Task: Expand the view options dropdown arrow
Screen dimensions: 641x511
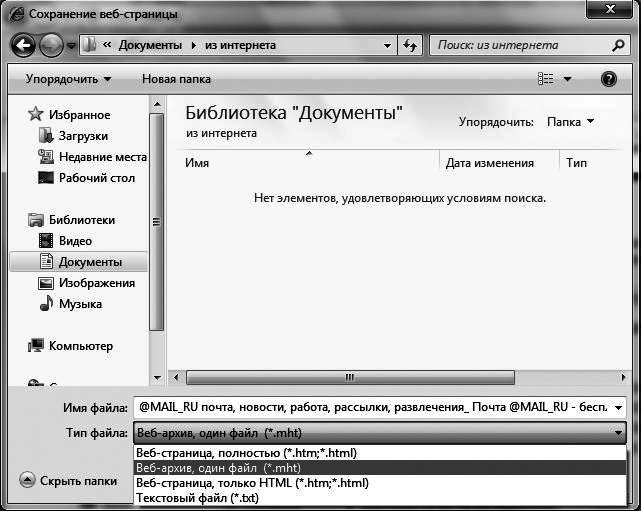Action: click(567, 79)
